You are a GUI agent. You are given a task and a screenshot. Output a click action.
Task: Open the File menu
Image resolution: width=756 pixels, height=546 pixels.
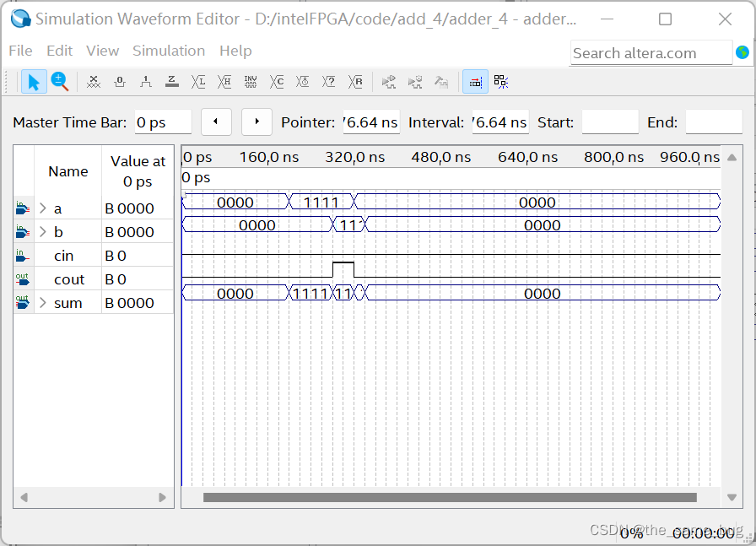point(21,51)
